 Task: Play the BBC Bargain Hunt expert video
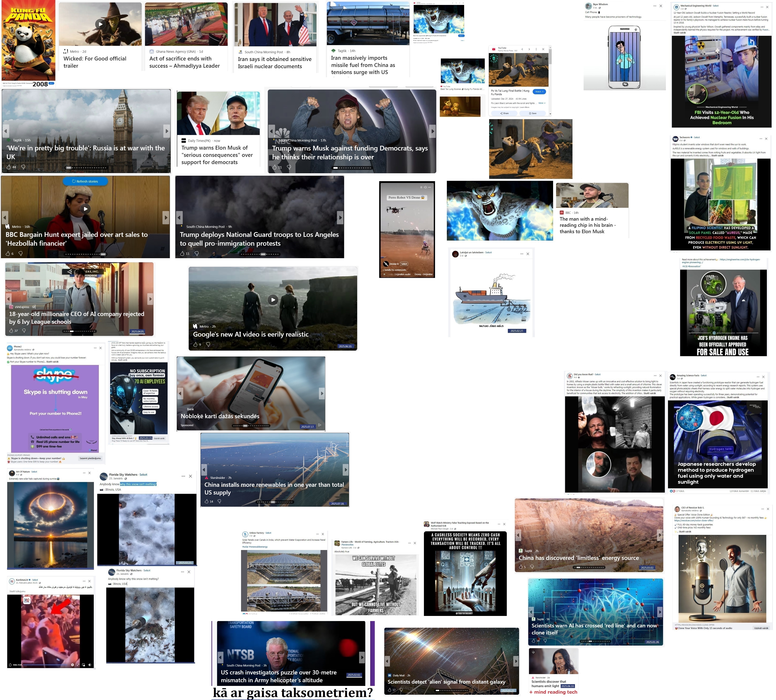click(85, 208)
